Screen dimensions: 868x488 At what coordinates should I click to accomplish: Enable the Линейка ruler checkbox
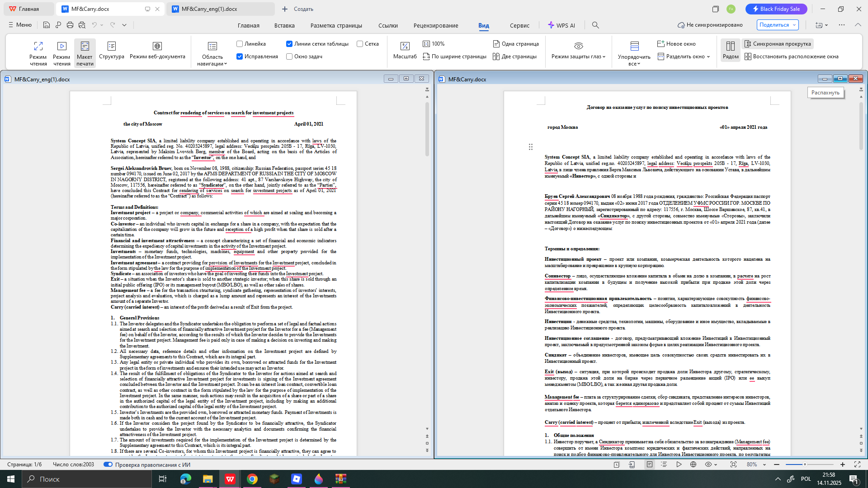tap(240, 44)
